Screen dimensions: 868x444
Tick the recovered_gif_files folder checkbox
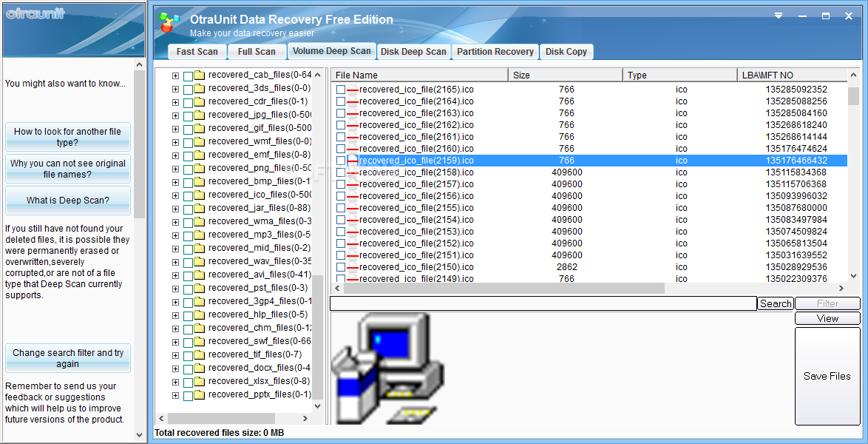click(188, 129)
